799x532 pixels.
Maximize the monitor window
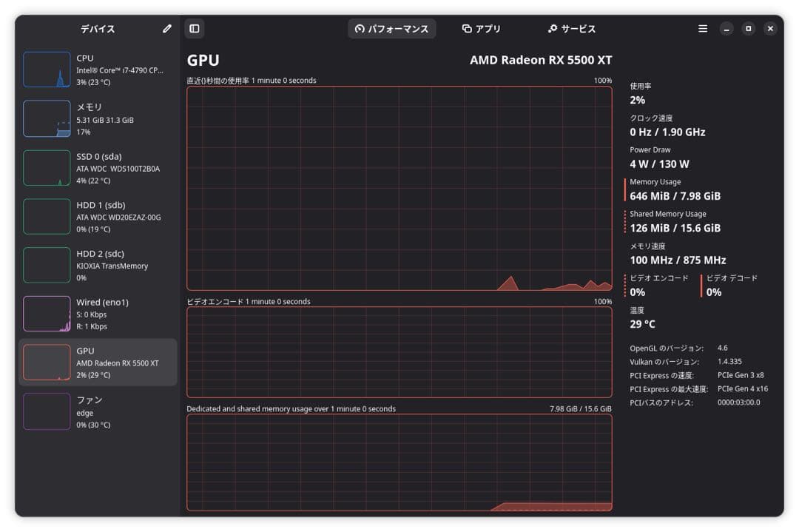[749, 29]
